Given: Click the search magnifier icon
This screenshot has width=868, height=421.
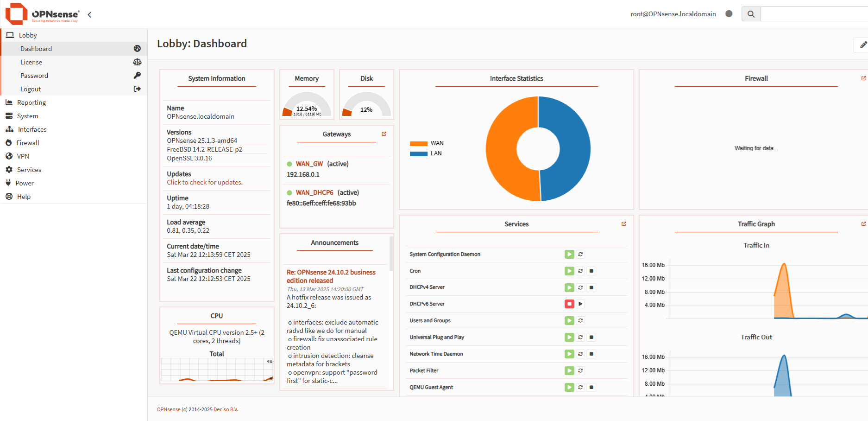Looking at the screenshot, I should click(x=751, y=14).
